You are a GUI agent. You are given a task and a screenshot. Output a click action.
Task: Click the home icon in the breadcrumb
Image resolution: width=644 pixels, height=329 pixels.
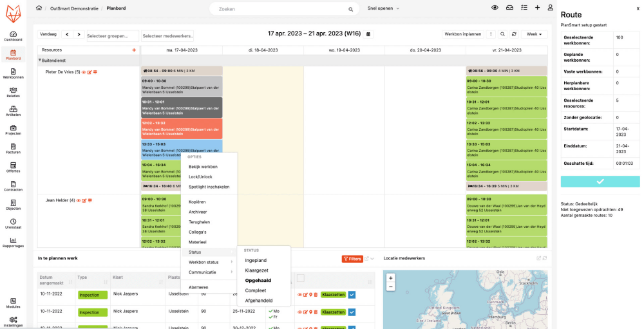click(x=39, y=8)
